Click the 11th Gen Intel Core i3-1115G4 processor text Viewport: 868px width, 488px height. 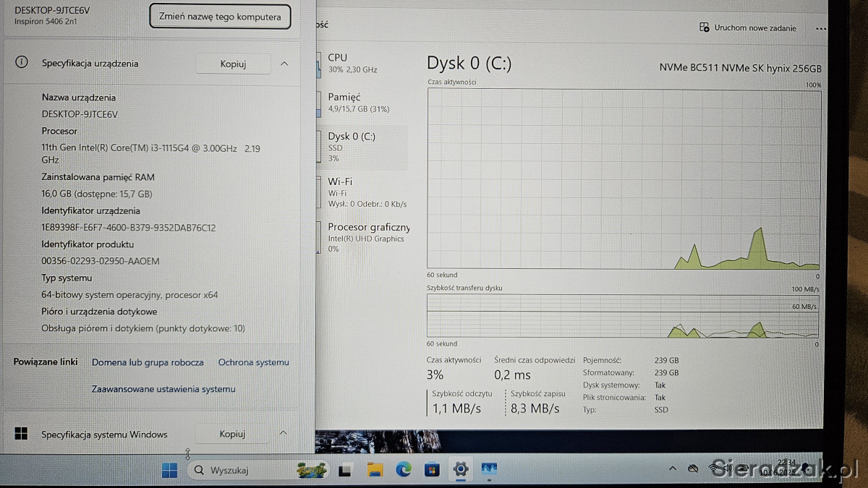[150, 153]
